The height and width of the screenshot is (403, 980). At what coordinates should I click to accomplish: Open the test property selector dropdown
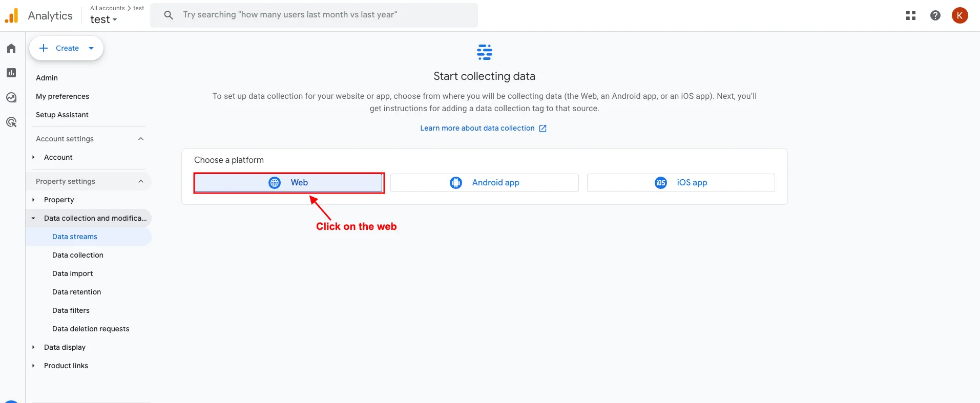coord(103,19)
